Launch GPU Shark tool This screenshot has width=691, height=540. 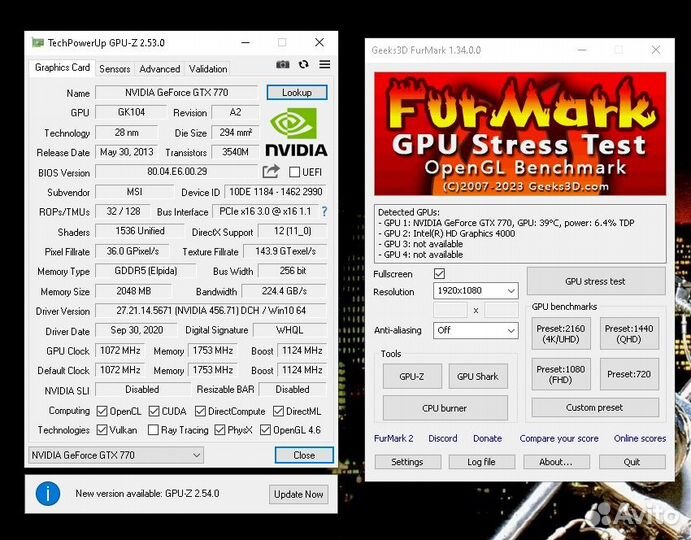478,376
